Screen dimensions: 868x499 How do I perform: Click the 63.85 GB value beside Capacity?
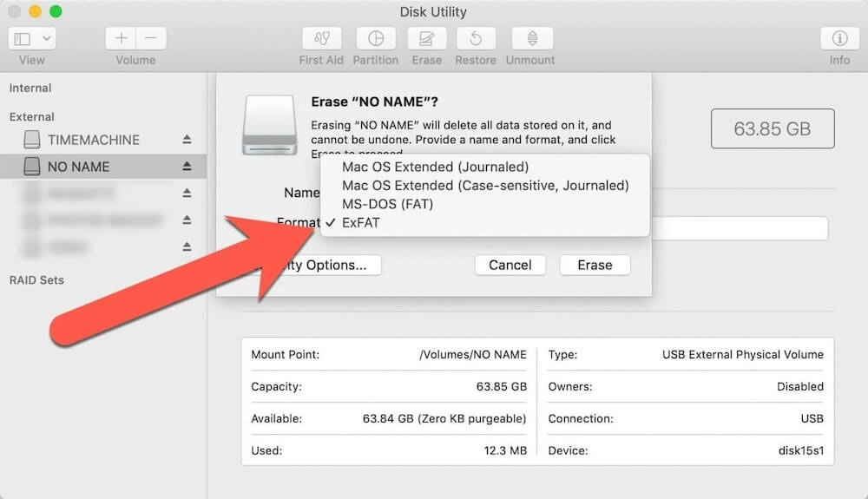click(x=501, y=387)
